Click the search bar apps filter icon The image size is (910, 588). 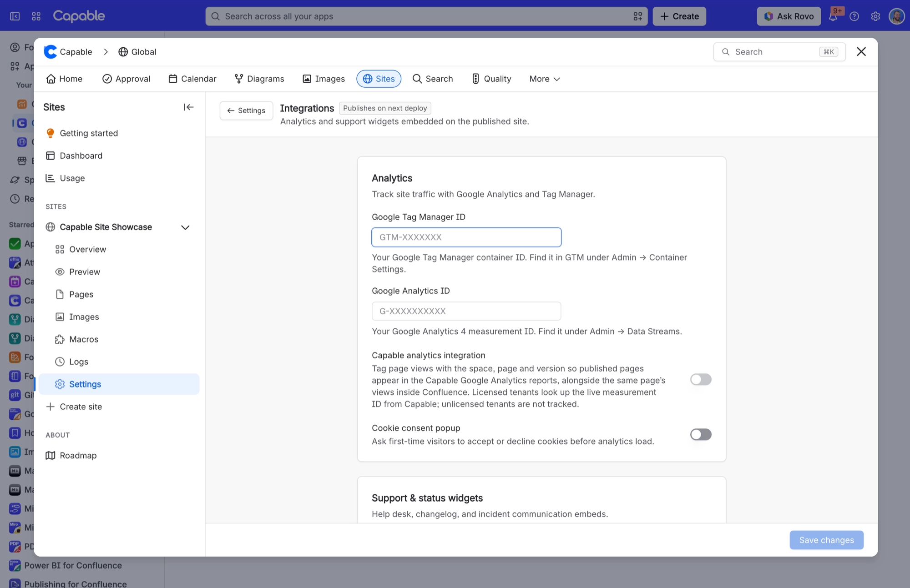637,16
